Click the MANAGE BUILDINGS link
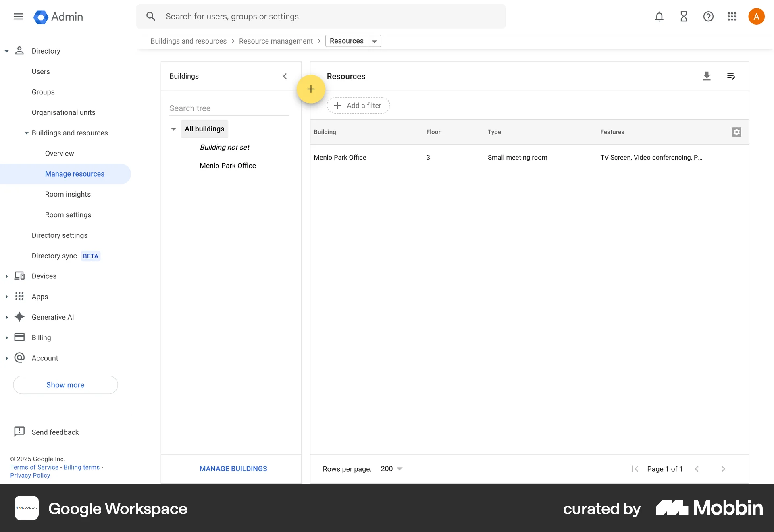The width and height of the screenshot is (774, 532). 233,468
